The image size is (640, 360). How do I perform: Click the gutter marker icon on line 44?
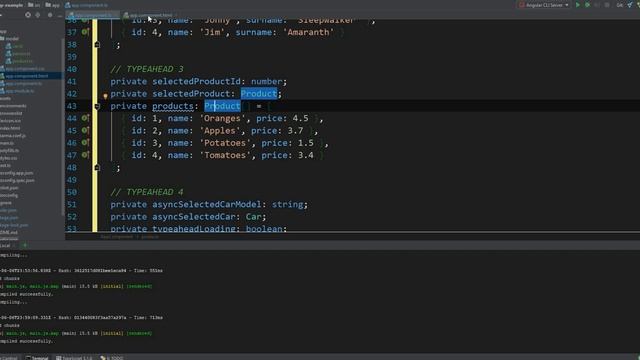pos(85,118)
